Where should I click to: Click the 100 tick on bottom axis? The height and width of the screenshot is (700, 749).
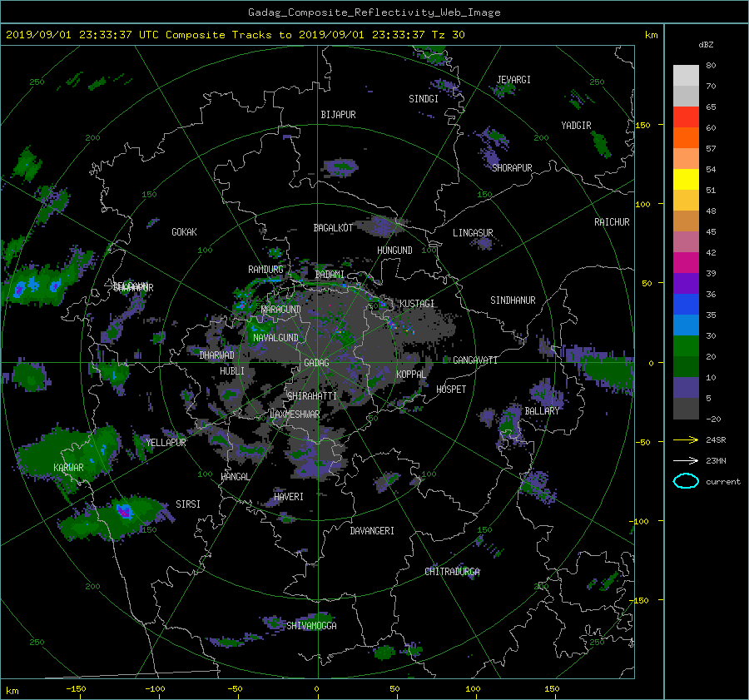[x=473, y=688]
